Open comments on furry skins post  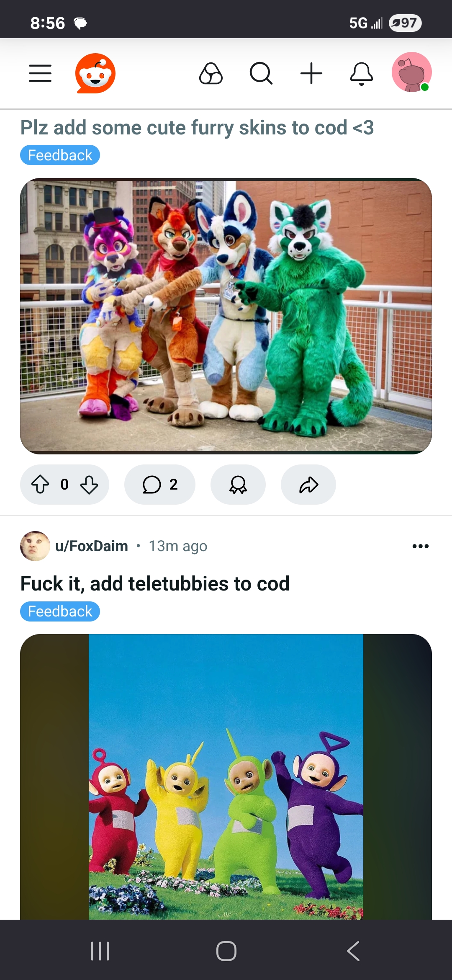pos(160,485)
